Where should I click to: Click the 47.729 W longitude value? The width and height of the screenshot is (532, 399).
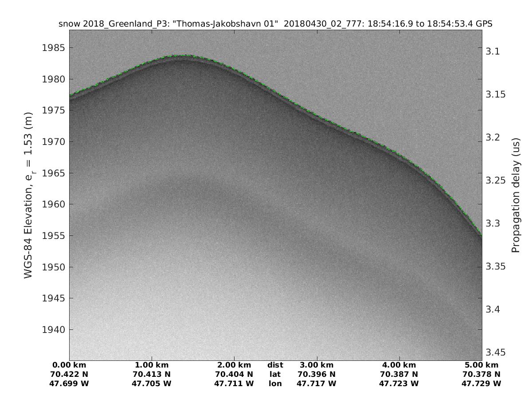pyautogui.click(x=481, y=383)
